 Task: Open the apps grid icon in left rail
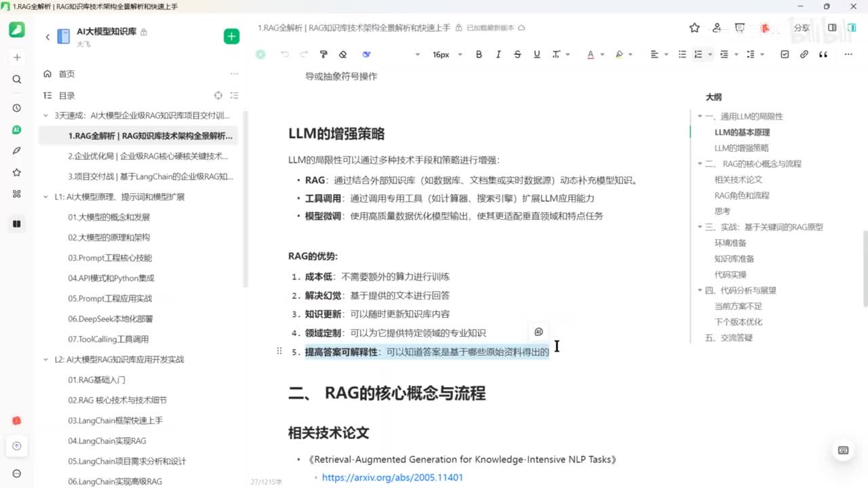click(17, 194)
